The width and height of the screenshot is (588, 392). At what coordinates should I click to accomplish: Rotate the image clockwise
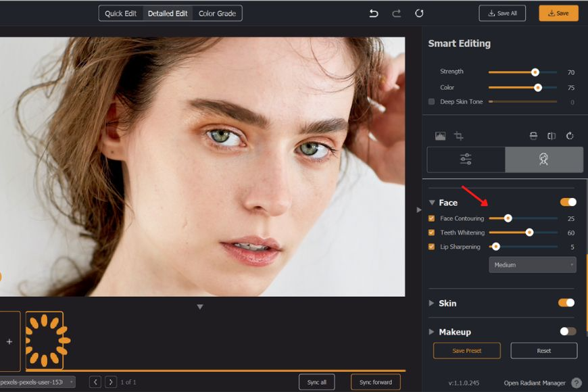pos(570,135)
